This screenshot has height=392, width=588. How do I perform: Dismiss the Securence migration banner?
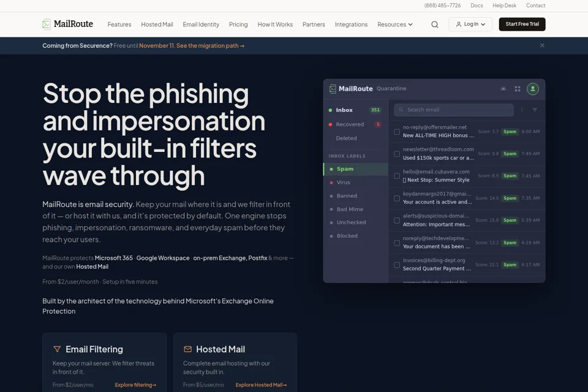pos(542,45)
